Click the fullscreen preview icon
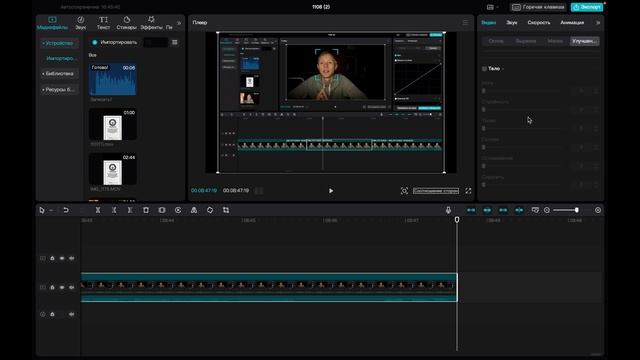 (x=468, y=191)
